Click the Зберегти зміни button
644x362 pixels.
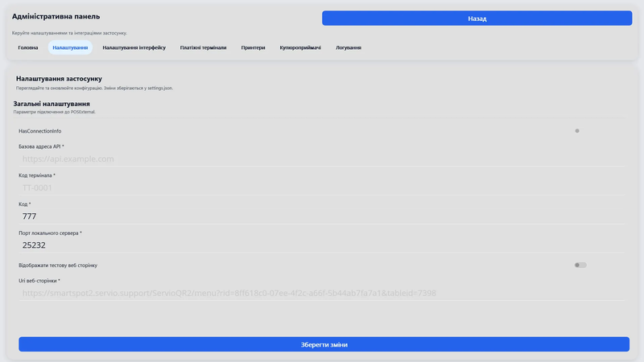[x=324, y=344]
